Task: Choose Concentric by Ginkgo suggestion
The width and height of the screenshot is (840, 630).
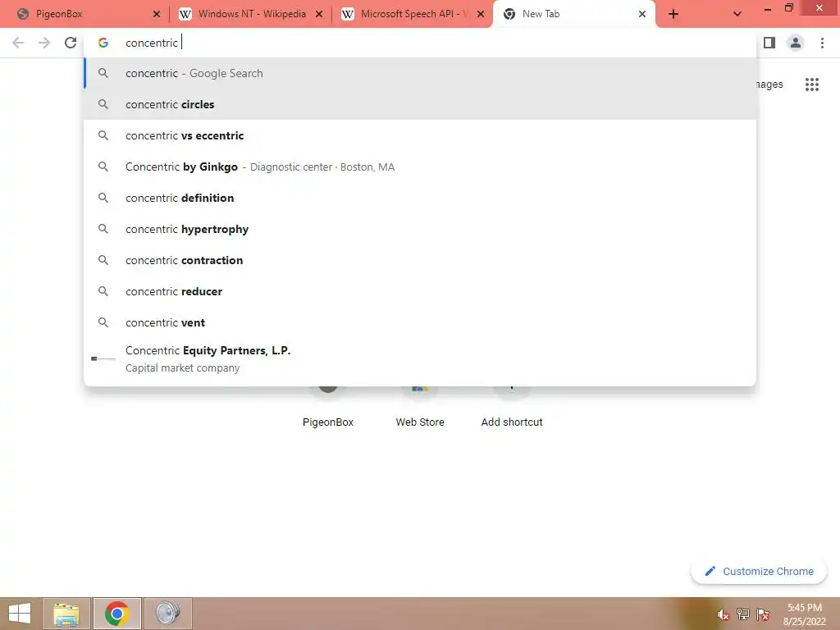Action: 420,167
